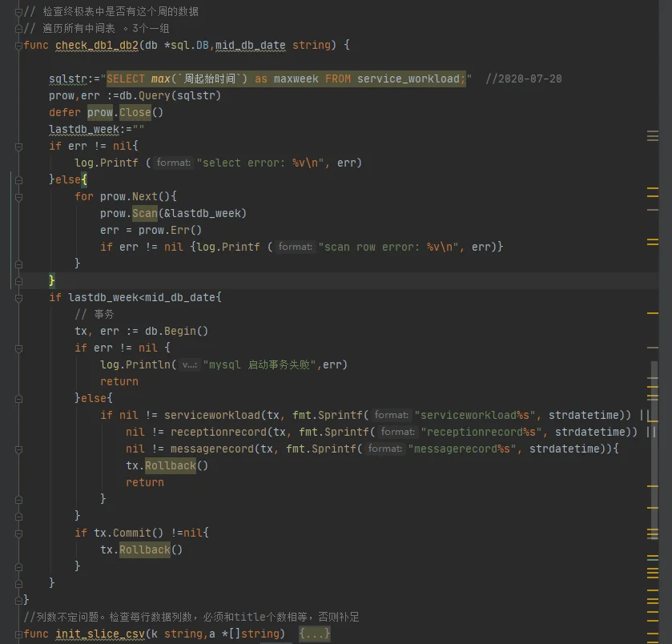Click tx.Rollback() below the messagerecord line
The width and height of the screenshot is (672, 644).
(167, 465)
